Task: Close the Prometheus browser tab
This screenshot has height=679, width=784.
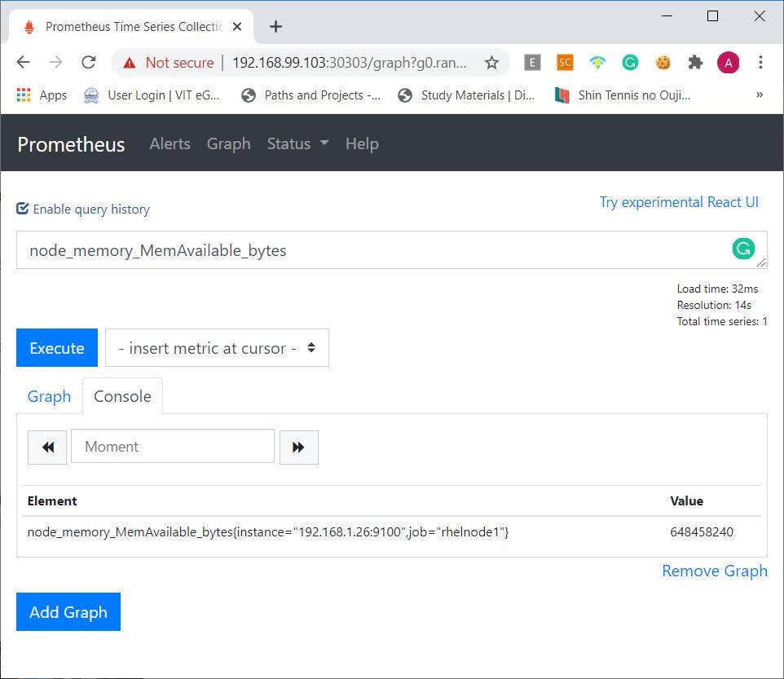Action: [237, 27]
